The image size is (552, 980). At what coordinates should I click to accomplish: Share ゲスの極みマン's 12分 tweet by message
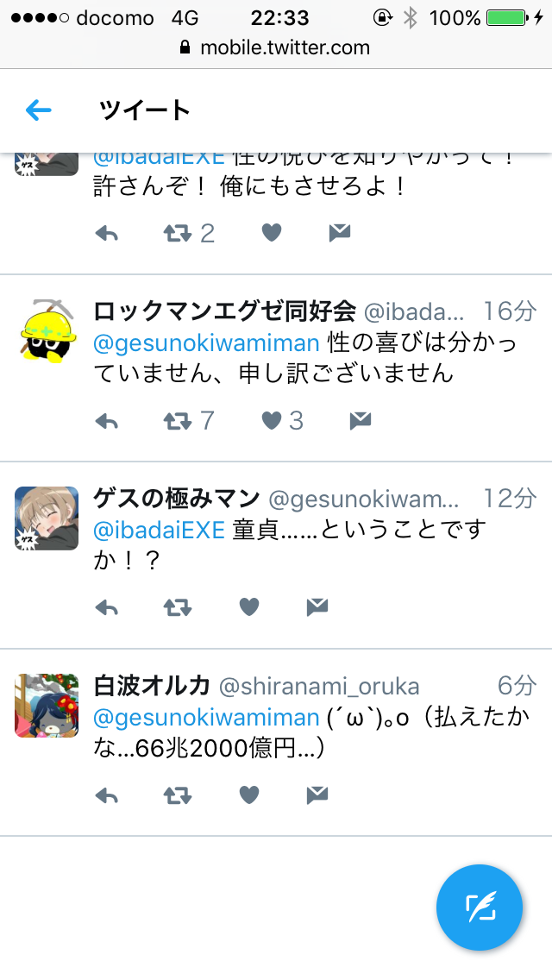[x=317, y=606]
